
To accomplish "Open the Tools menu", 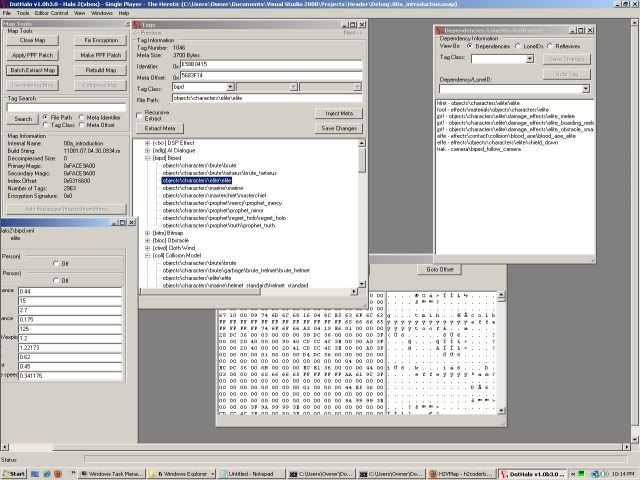I will tap(23, 13).
